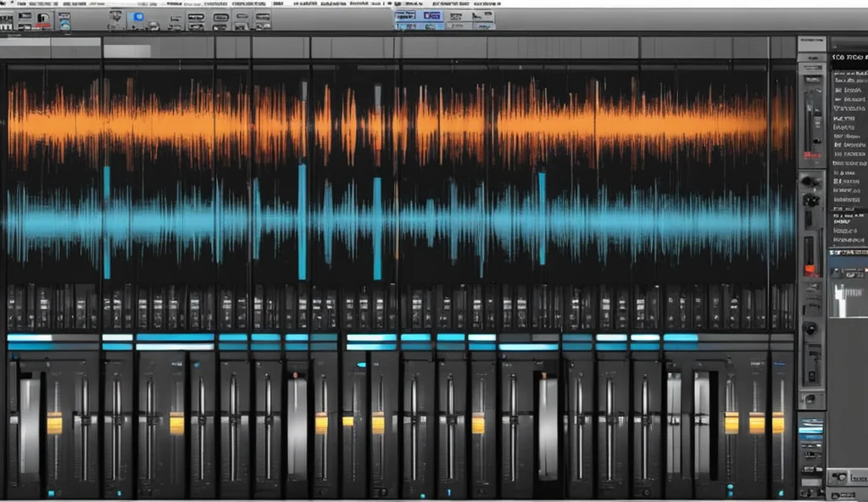Click the blue button stack at right strip bottom

(811, 430)
